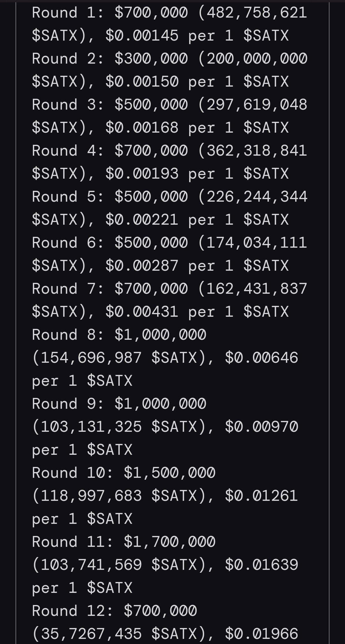Click the "Round 9: $1,000,000" line
Screen dimensions: 345x644
coord(119,404)
